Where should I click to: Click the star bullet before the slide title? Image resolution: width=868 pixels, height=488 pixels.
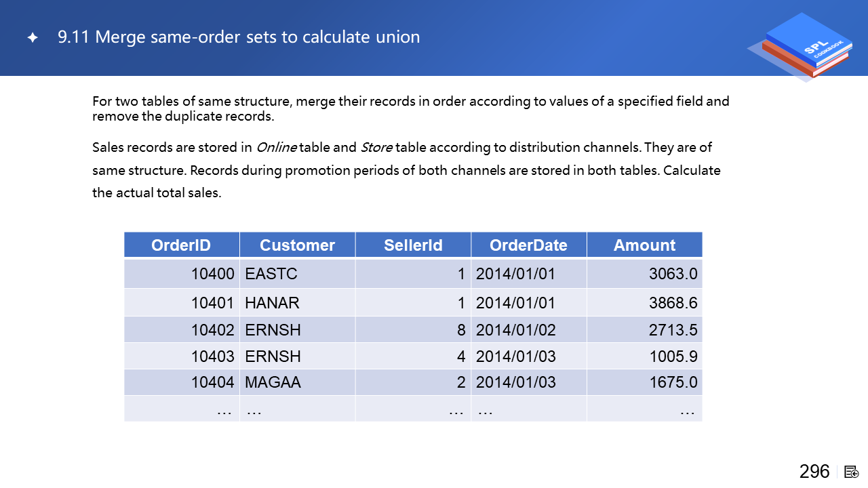click(x=32, y=37)
